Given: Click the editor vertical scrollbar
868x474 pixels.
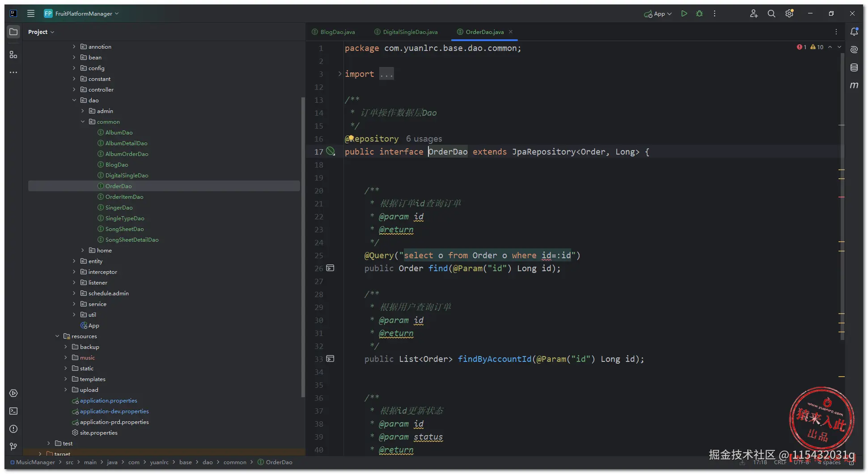Looking at the screenshot, I should coord(843,197).
